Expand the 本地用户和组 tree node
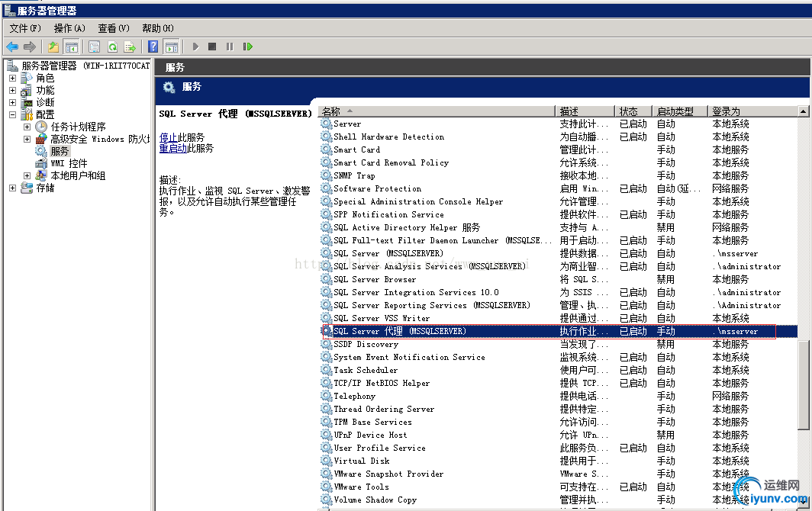 pos(27,176)
